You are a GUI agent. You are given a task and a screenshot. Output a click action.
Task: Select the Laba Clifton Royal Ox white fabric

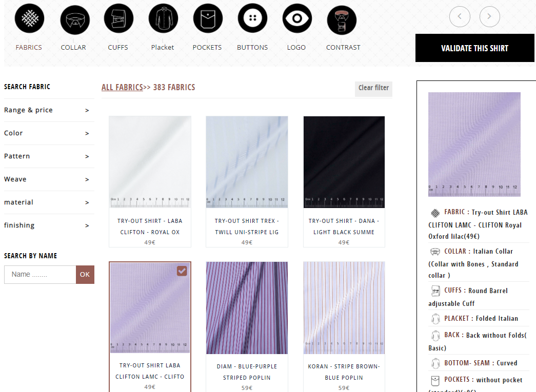point(150,162)
